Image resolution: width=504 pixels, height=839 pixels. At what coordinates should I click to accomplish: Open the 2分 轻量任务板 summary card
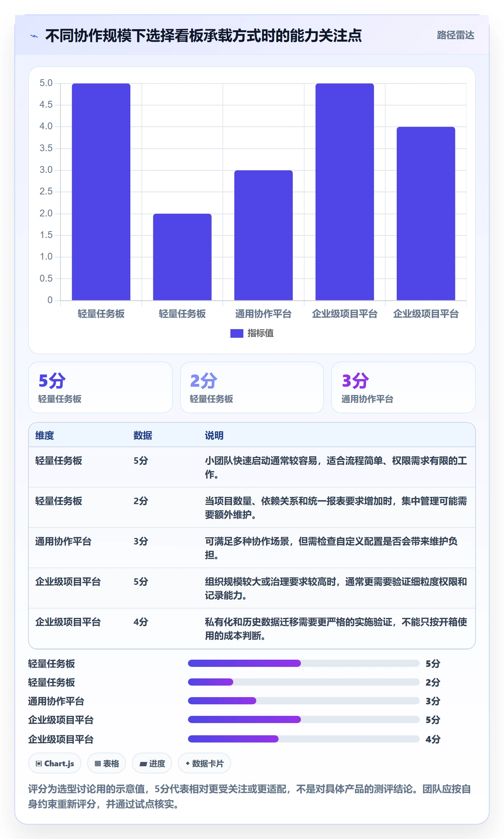pyautogui.click(x=252, y=387)
